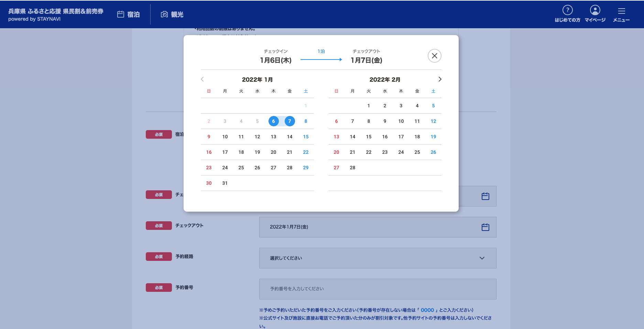Click the 0000 reservation number hint

click(x=427, y=310)
